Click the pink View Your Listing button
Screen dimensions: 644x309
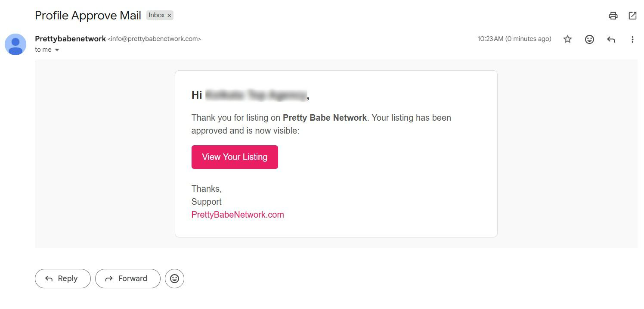click(235, 157)
